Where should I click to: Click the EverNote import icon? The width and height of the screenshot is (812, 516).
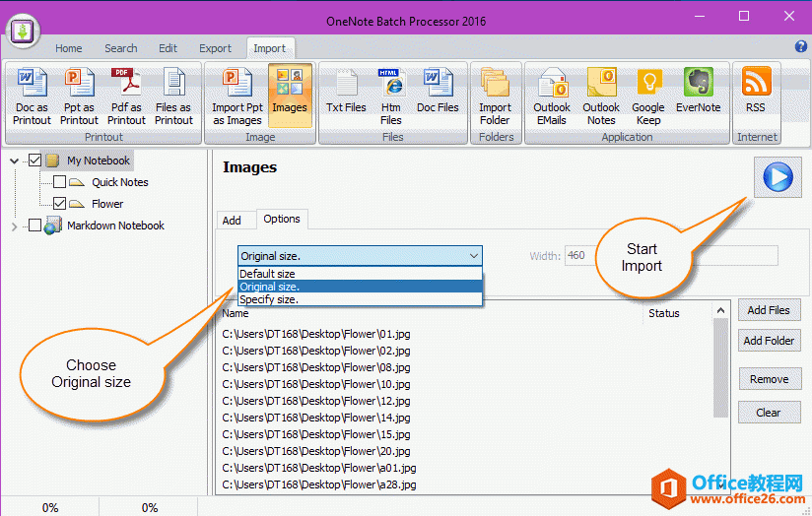(x=698, y=96)
